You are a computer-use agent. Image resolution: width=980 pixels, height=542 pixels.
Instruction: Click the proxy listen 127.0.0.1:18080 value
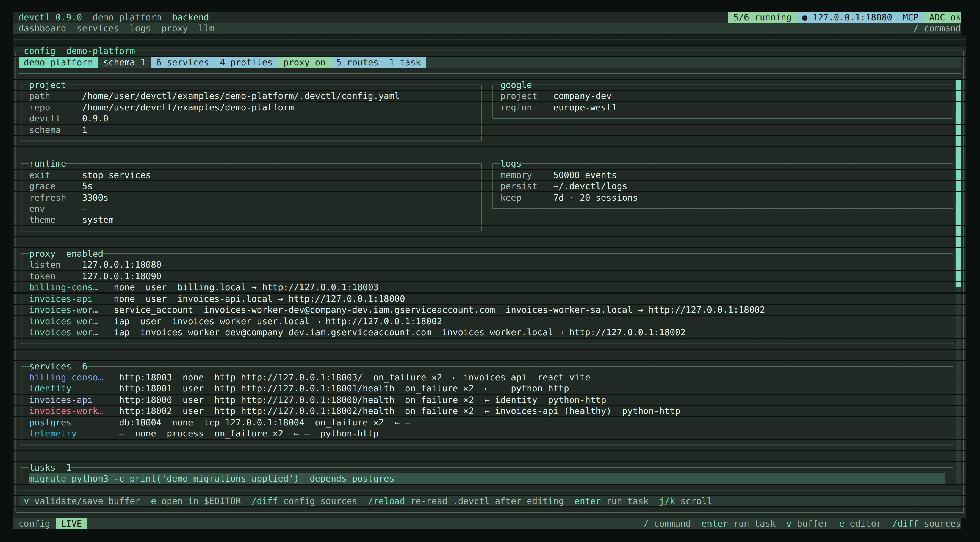[122, 265]
